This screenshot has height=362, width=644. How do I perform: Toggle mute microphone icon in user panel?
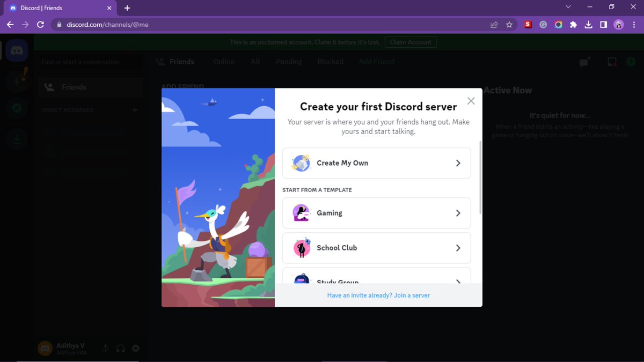106,349
